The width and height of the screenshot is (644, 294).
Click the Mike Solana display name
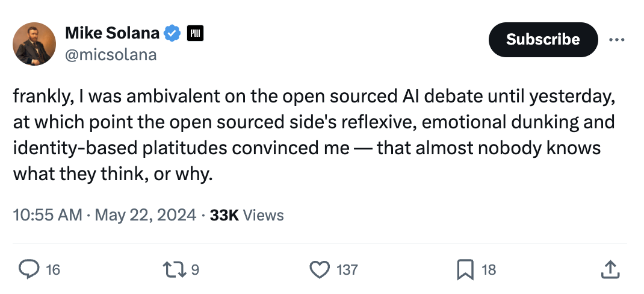click(112, 34)
